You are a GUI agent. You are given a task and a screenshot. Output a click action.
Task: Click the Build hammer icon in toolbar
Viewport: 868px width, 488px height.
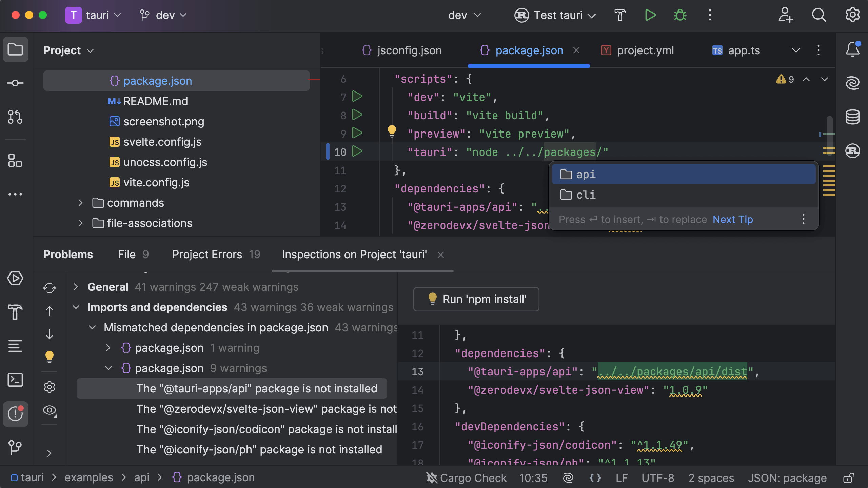(620, 15)
